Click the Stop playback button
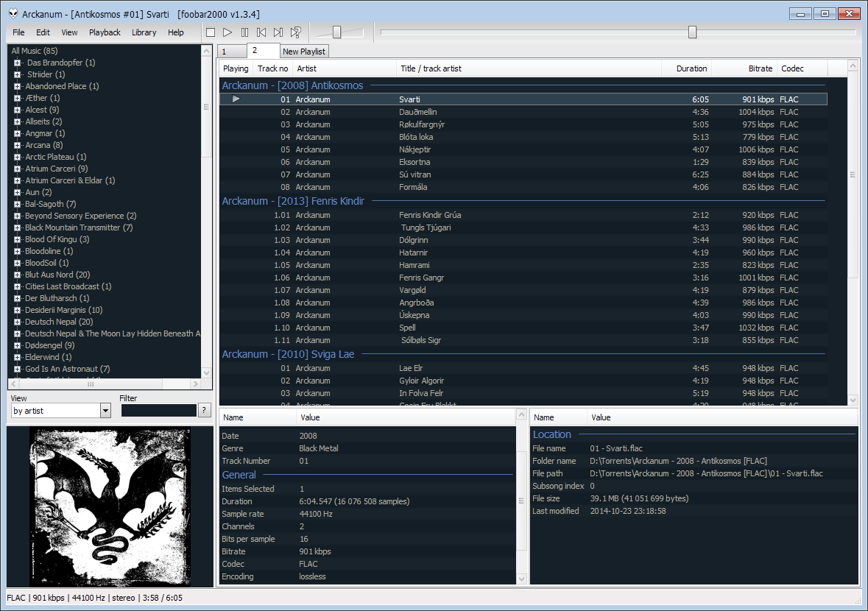 click(x=211, y=32)
